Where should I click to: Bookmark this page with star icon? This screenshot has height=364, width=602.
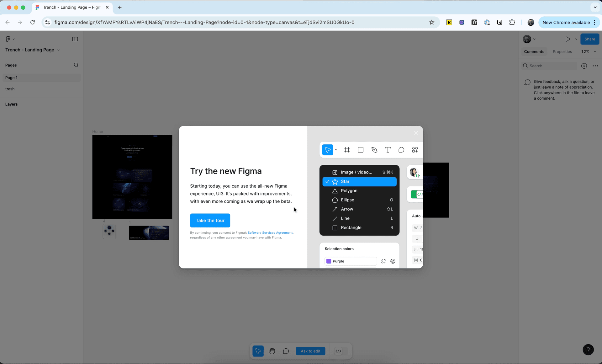click(x=432, y=22)
